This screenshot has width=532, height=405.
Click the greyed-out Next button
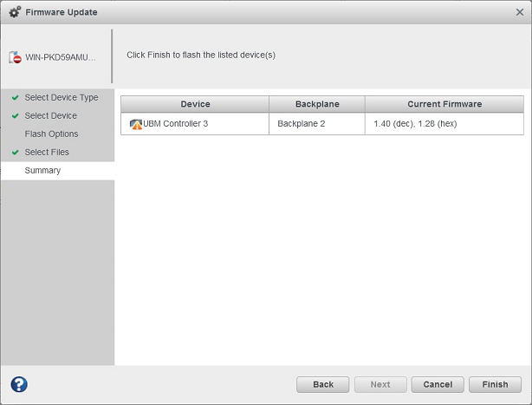380,384
